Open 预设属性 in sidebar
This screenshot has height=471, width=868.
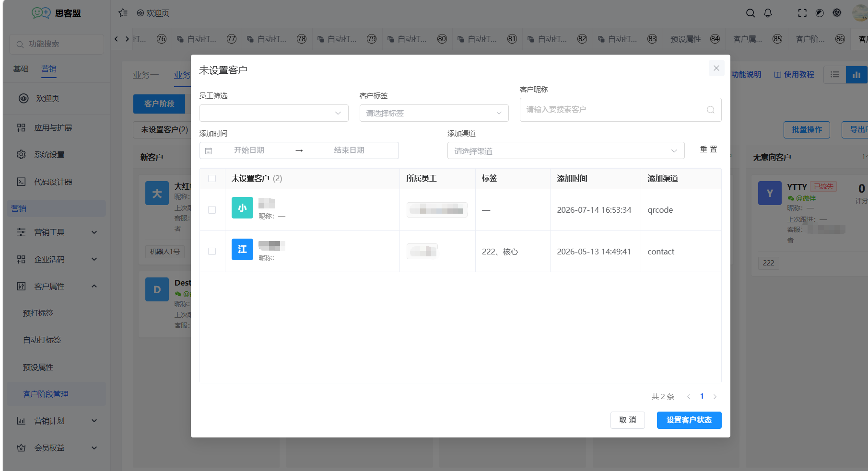[38, 367]
